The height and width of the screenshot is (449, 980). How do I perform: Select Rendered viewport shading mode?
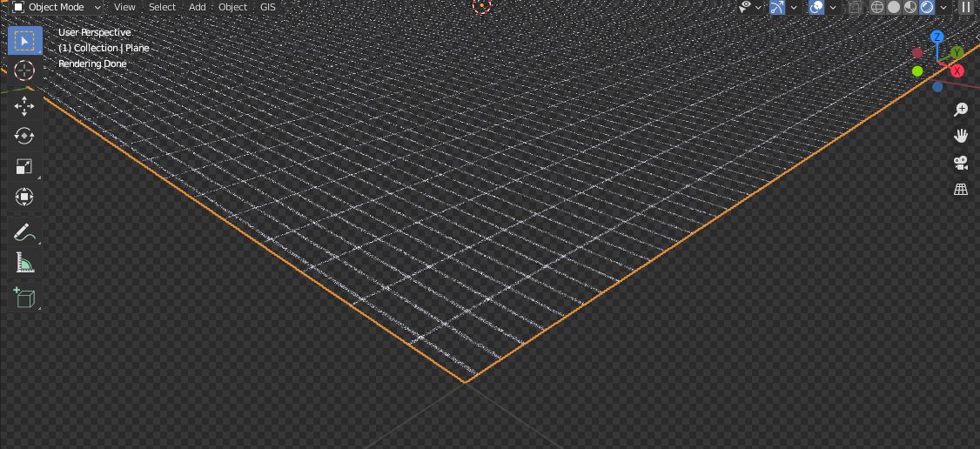[927, 7]
